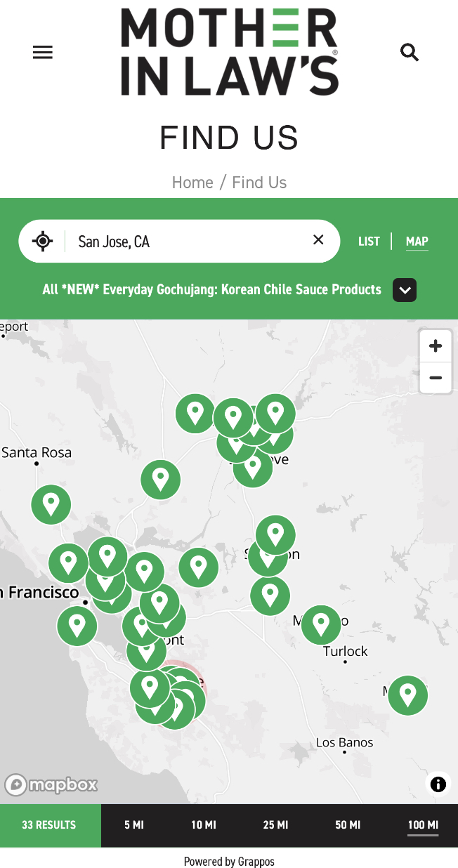Open site search magnifier icon
The width and height of the screenshot is (458, 868).
pos(410,52)
